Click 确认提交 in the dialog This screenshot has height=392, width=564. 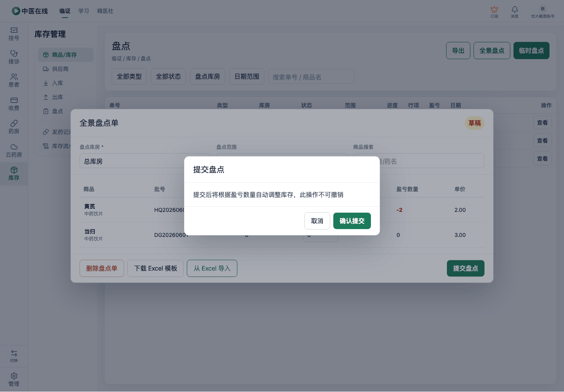point(352,221)
